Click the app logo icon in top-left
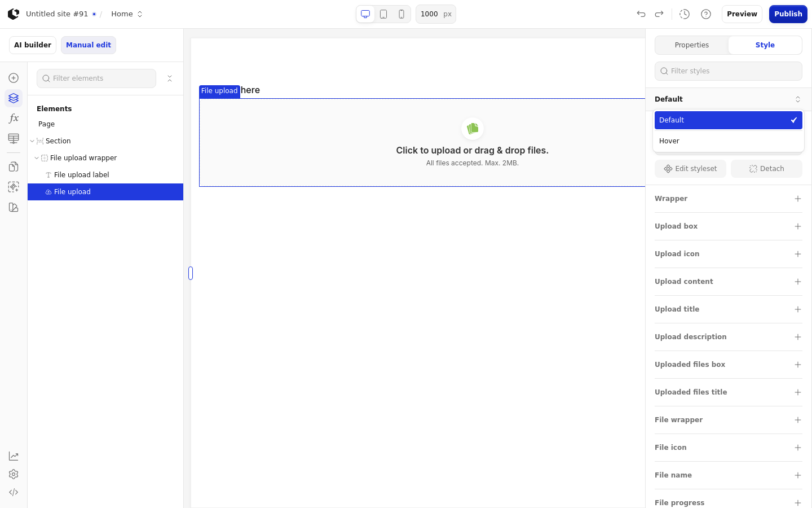The height and width of the screenshot is (508, 812). click(x=14, y=14)
